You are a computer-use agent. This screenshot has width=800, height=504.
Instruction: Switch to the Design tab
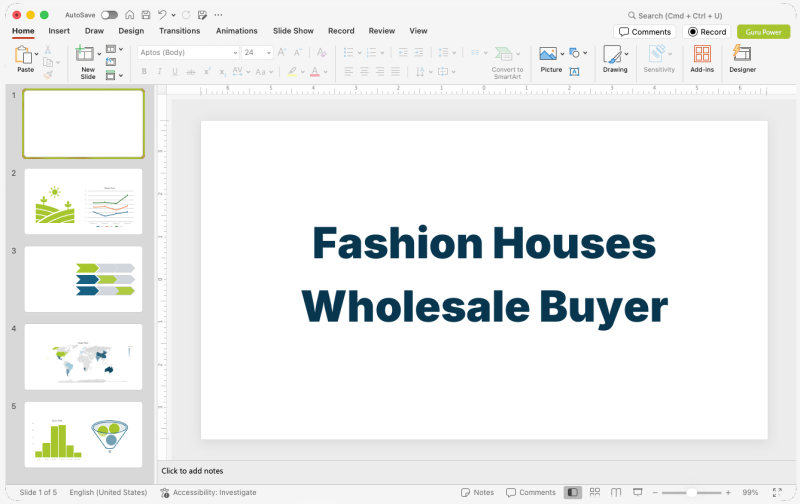point(131,31)
